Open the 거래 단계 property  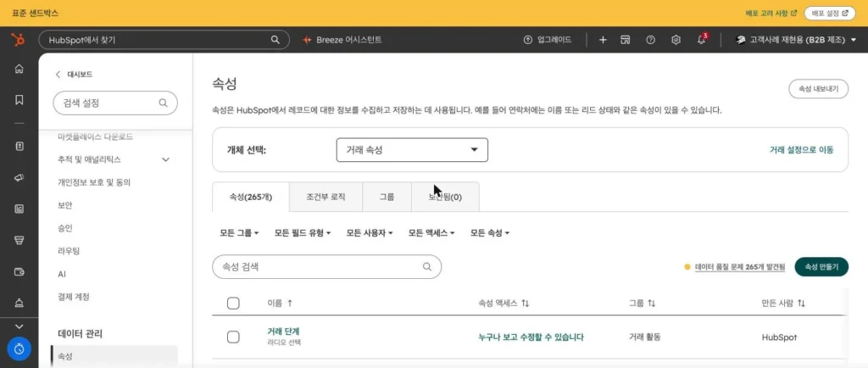(283, 332)
